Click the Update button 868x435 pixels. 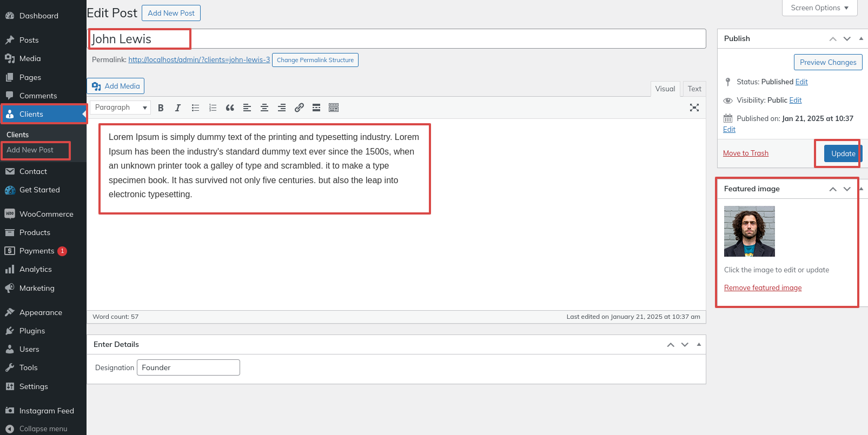(843, 153)
